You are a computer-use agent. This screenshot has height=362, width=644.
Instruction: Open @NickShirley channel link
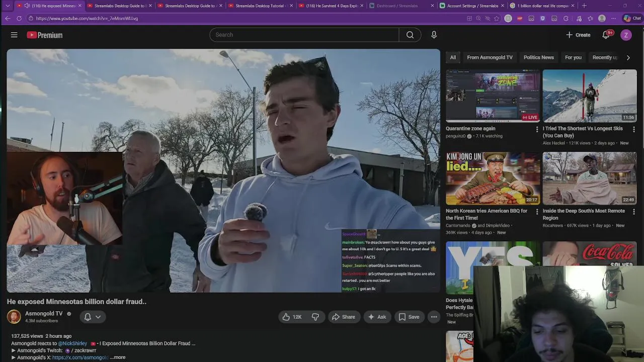72,343
